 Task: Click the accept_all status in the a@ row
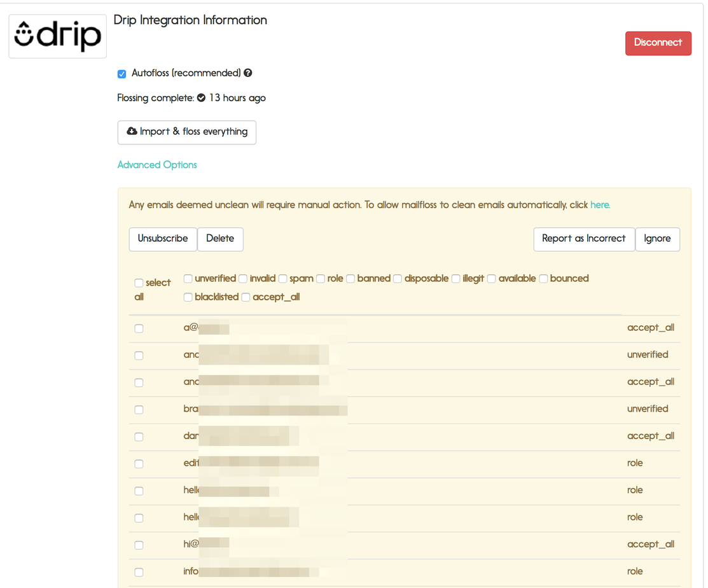pyautogui.click(x=651, y=328)
